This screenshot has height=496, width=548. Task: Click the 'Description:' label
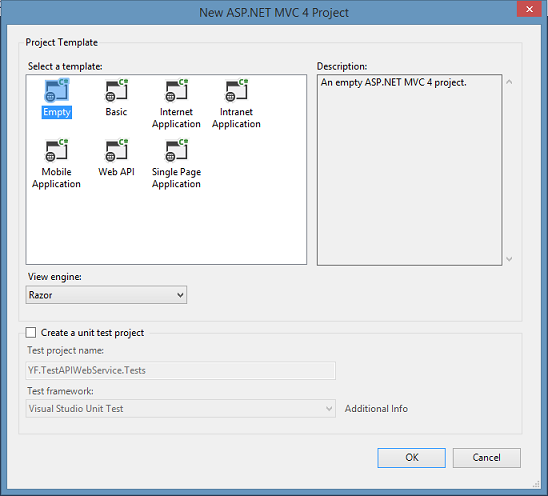pyautogui.click(x=342, y=66)
